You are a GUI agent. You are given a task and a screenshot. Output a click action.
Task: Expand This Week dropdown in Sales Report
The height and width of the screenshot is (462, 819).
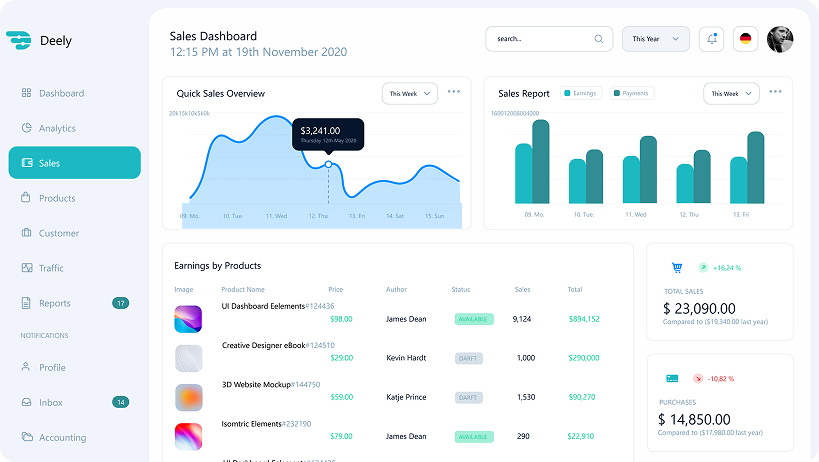[x=731, y=93]
